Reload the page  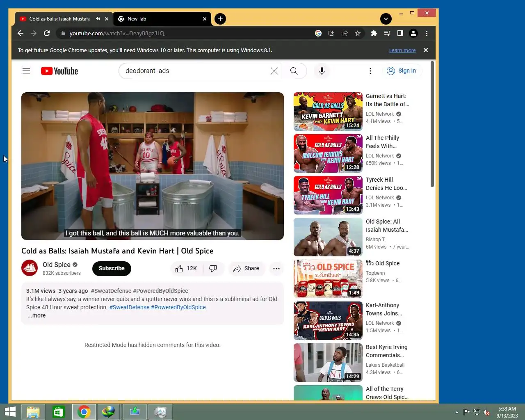pos(47,33)
